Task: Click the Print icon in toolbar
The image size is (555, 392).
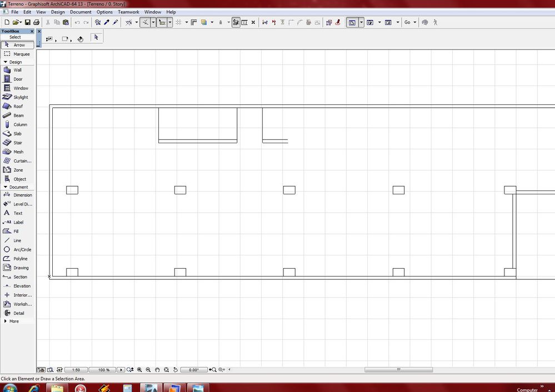Action: pyautogui.click(x=36, y=22)
